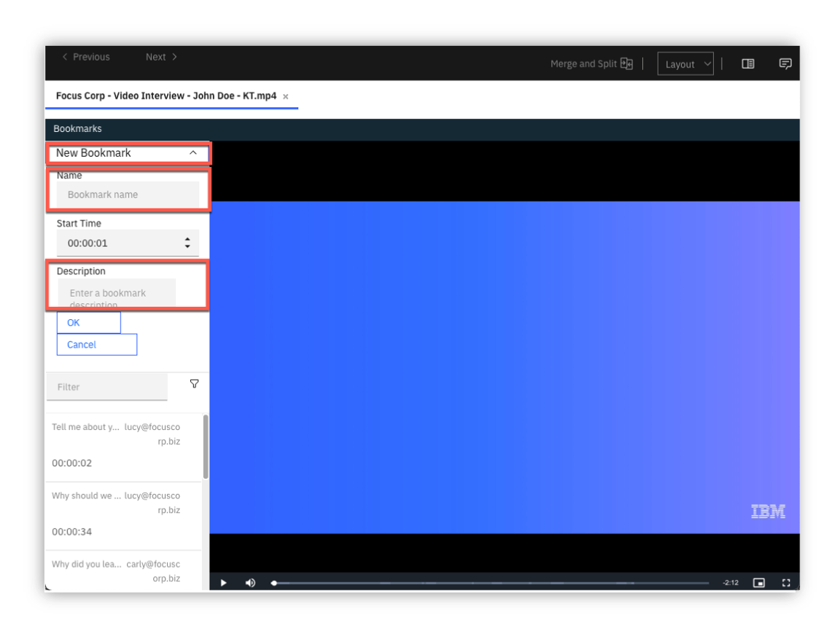Select the 'Why should we ...' bookmark

pos(123,516)
